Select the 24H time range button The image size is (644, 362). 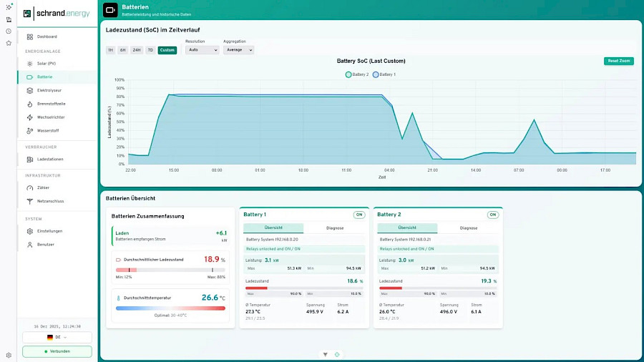137,50
